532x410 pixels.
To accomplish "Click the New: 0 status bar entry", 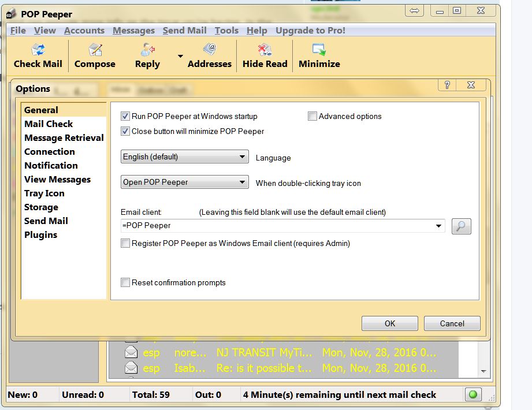I will click(x=23, y=395).
